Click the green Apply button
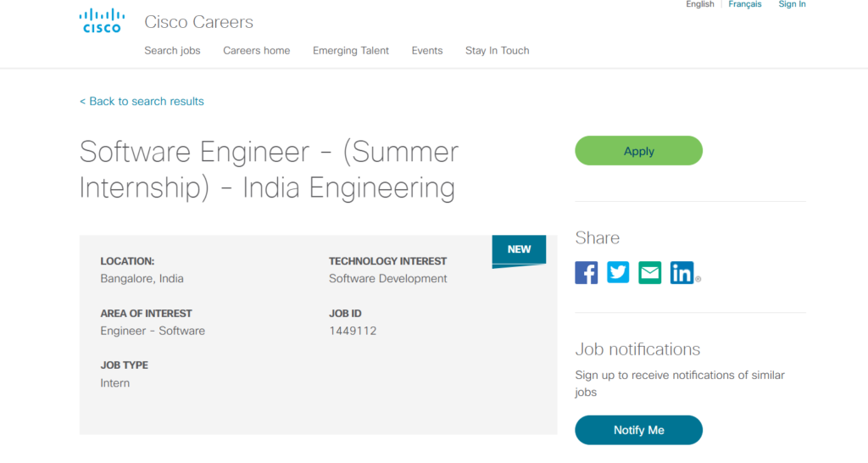 coord(639,151)
